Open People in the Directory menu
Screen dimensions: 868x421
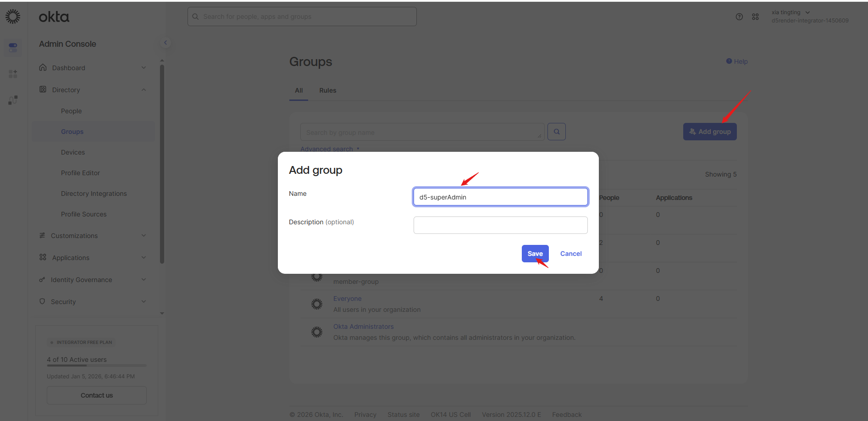[x=72, y=111]
